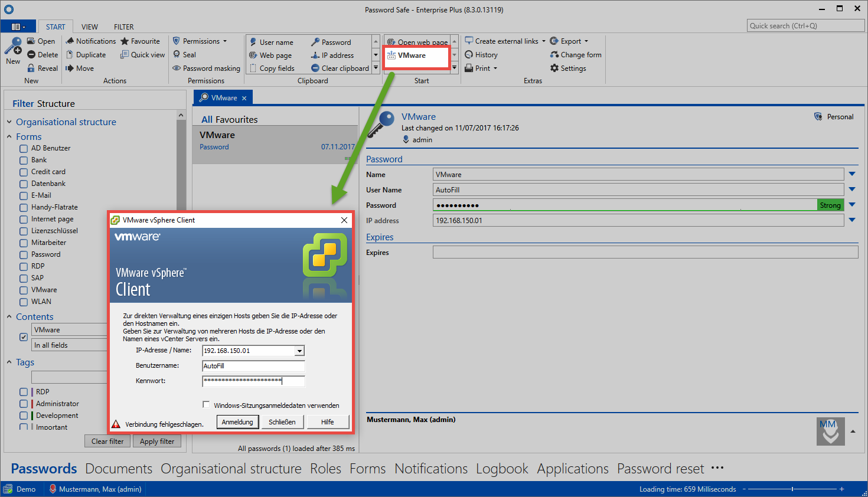
Task: Click Clear filter button
Action: pyautogui.click(x=107, y=442)
